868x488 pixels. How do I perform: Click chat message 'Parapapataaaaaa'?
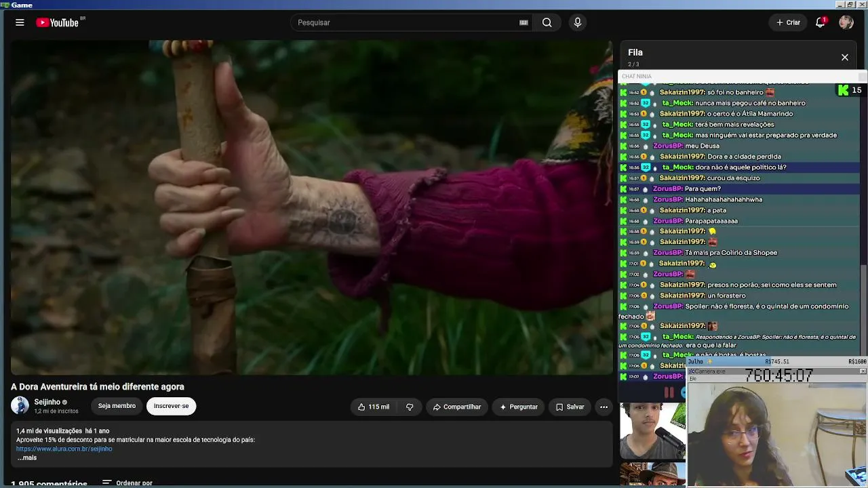[711, 221]
